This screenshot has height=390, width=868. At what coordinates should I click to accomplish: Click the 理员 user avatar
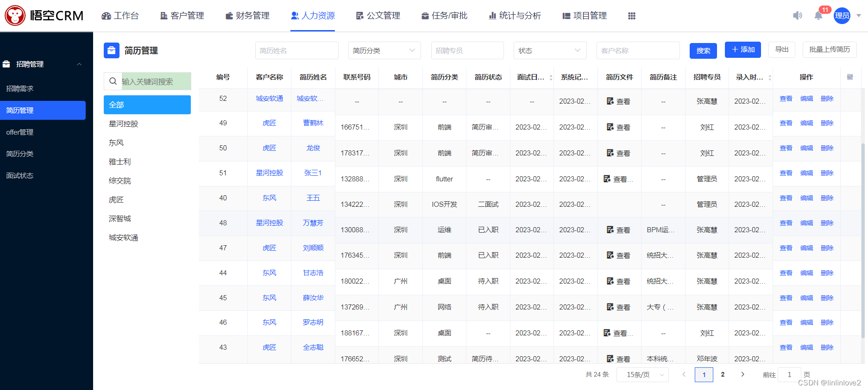[842, 16]
